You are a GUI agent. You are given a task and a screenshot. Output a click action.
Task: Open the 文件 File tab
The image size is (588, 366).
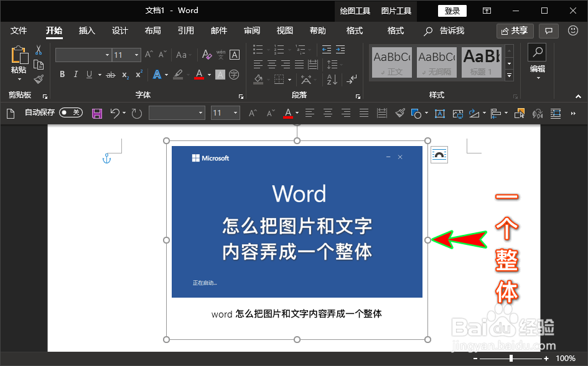19,30
